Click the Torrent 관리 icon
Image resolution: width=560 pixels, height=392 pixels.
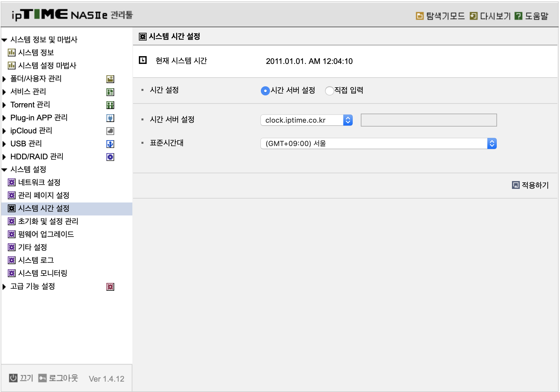click(110, 105)
